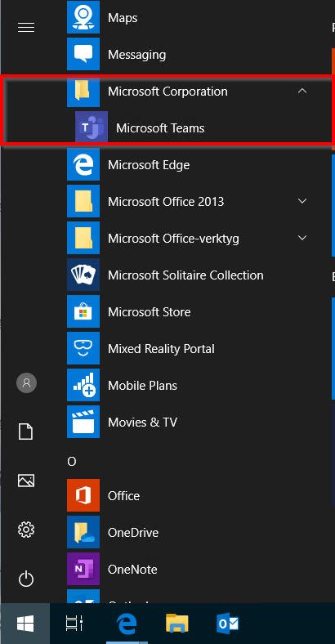The width and height of the screenshot is (335, 644).
Task: Click the Microsoft Store label
Action: 149,312
